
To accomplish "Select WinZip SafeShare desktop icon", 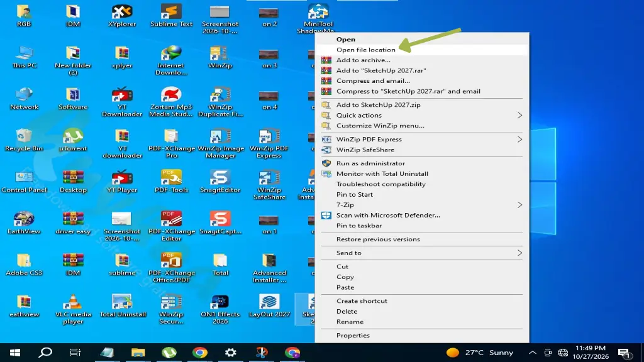I will [269, 185].
